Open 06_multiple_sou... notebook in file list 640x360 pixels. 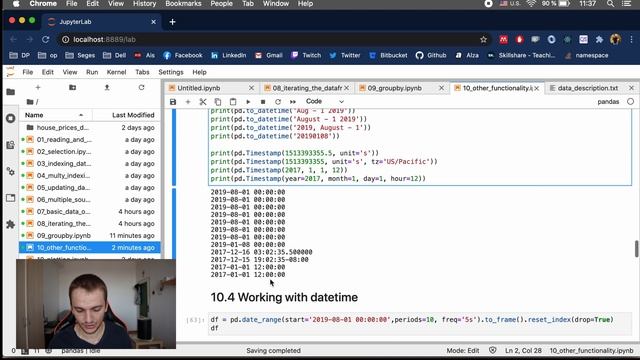(x=90, y=200)
